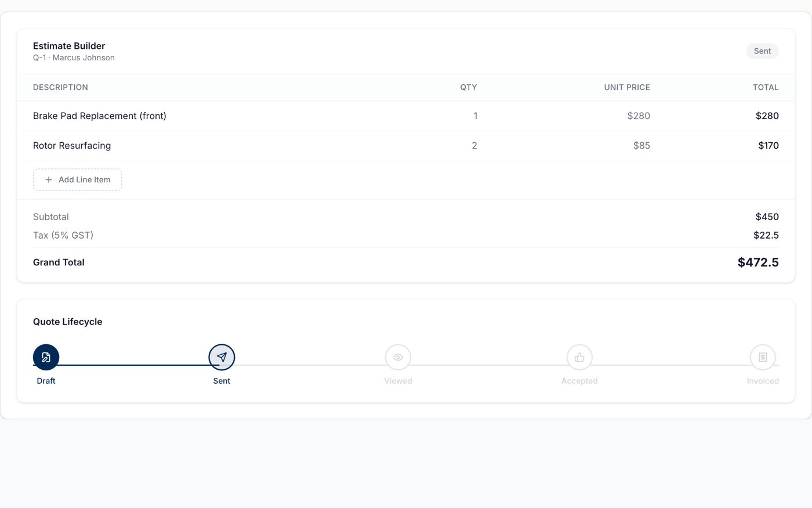
Task: Click the $450 subtotal amount
Action: coord(767,217)
